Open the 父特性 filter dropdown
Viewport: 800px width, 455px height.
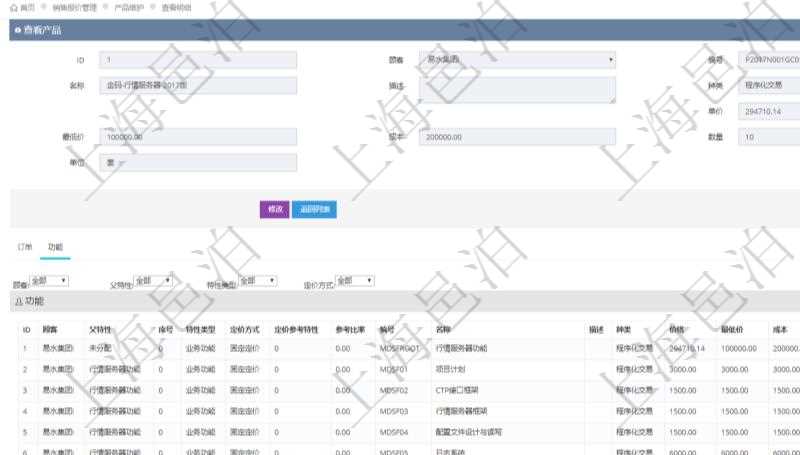[153, 281]
